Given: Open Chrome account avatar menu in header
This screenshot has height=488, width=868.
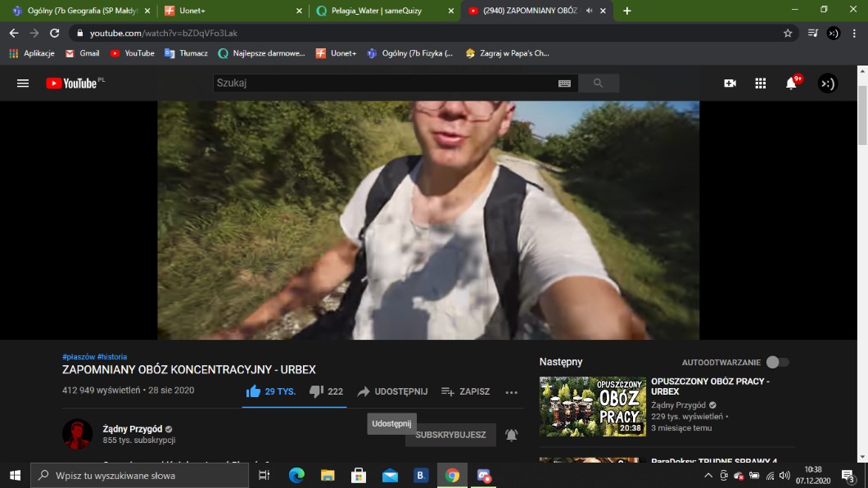Looking at the screenshot, I should point(833,33).
